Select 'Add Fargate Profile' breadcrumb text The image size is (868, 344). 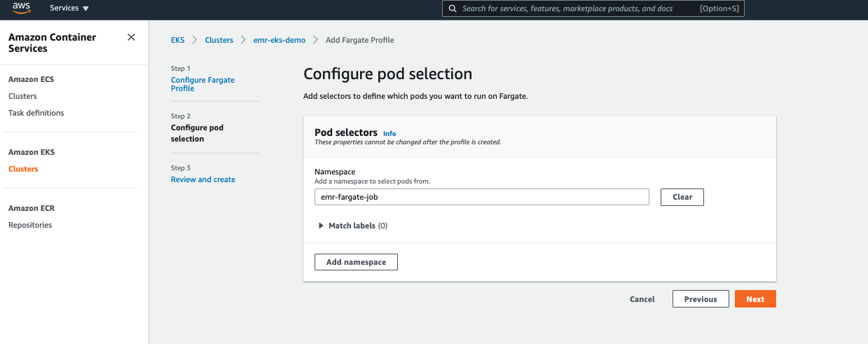[x=360, y=40]
